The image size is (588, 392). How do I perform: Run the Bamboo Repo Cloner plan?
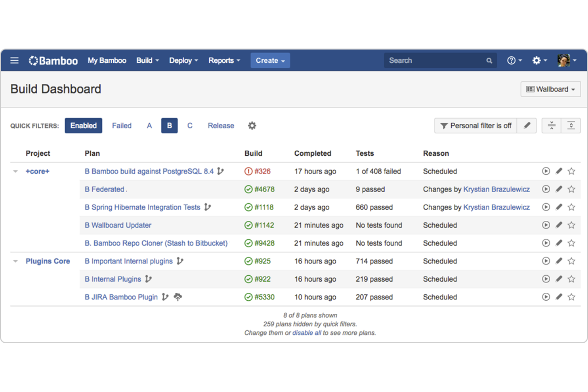[546, 243]
